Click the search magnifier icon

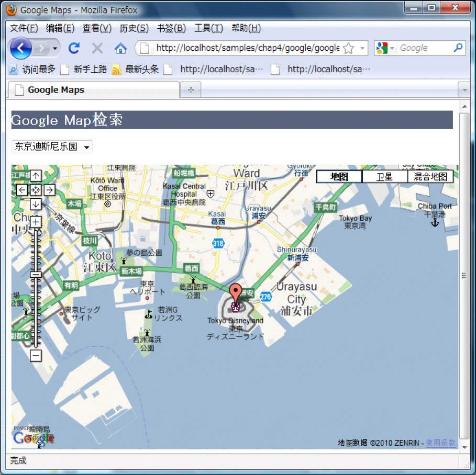point(458,48)
